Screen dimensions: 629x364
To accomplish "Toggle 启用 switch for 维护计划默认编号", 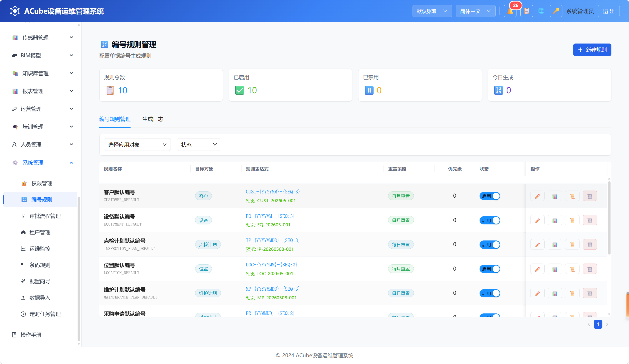I will [490, 293].
